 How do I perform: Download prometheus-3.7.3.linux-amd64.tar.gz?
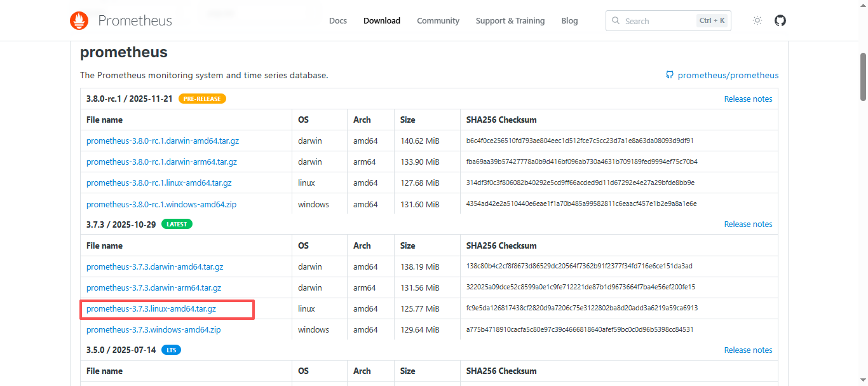tap(151, 308)
